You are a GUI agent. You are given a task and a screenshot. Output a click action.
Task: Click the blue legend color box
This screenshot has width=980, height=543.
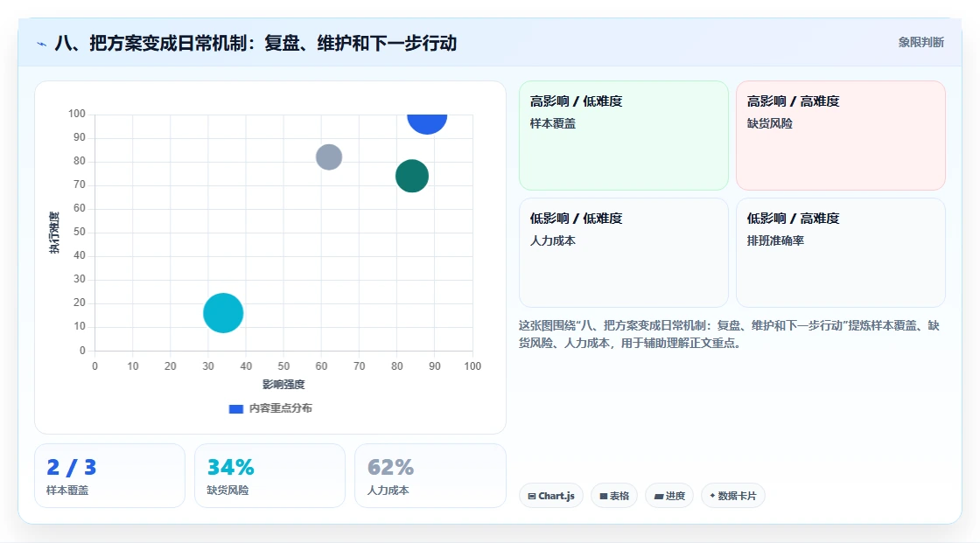[x=235, y=409]
